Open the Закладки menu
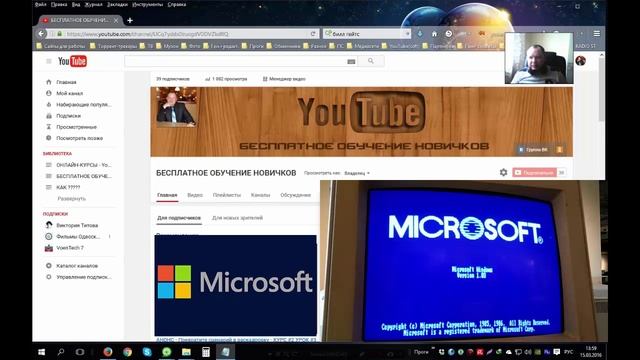The image size is (640, 360). [118, 4]
